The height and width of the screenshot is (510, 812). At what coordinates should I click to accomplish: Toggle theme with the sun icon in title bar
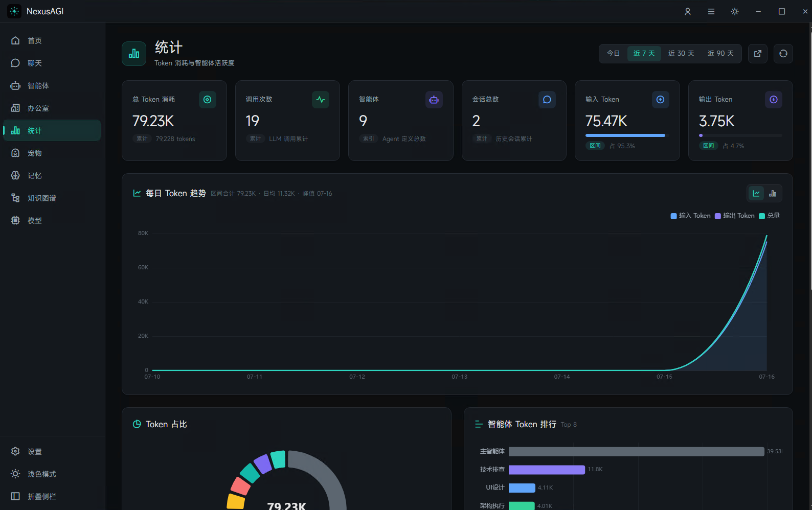[735, 11]
